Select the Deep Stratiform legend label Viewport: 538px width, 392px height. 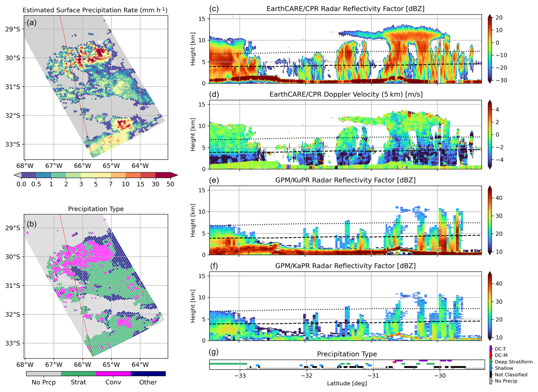[514, 362]
